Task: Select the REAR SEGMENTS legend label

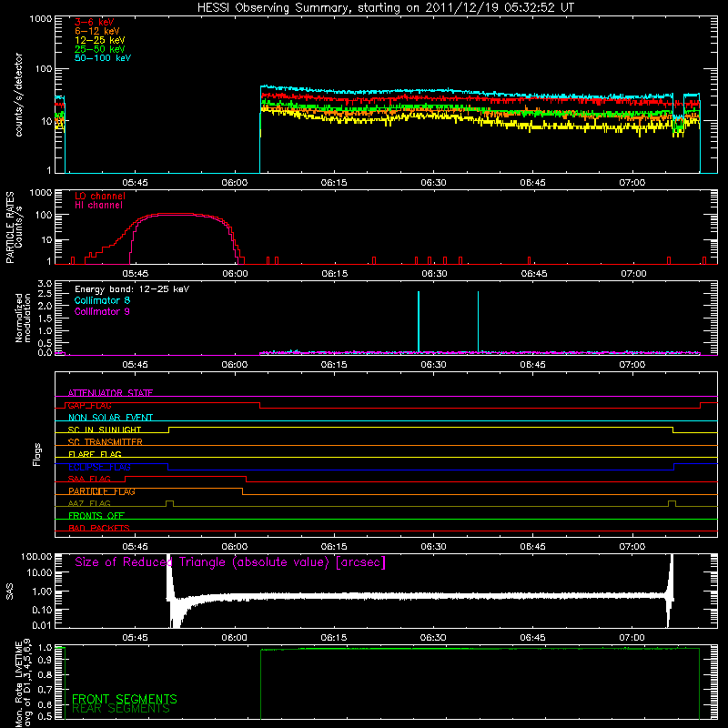Action: [x=121, y=709]
